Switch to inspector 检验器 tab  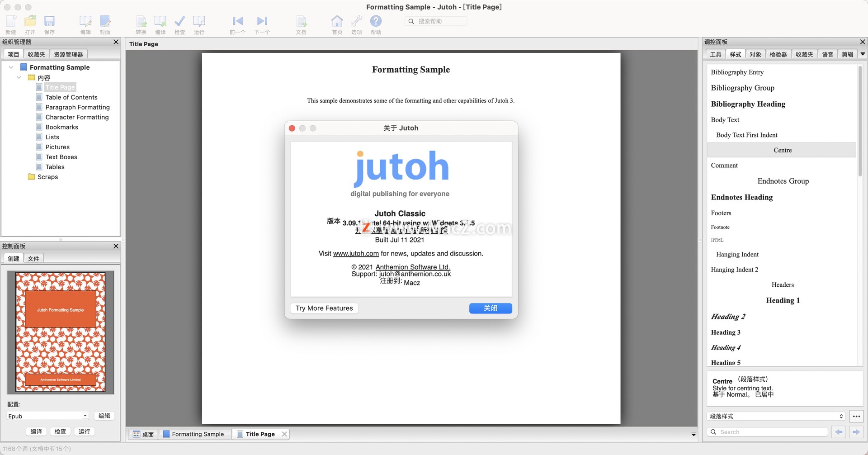click(778, 54)
